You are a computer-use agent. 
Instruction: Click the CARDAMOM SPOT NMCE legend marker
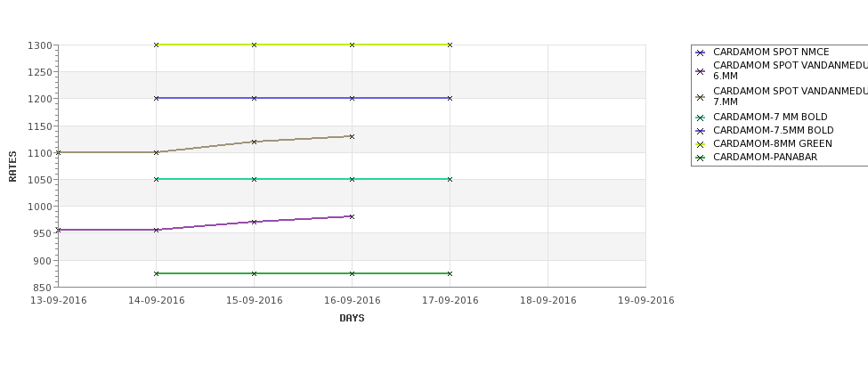[x=701, y=53]
